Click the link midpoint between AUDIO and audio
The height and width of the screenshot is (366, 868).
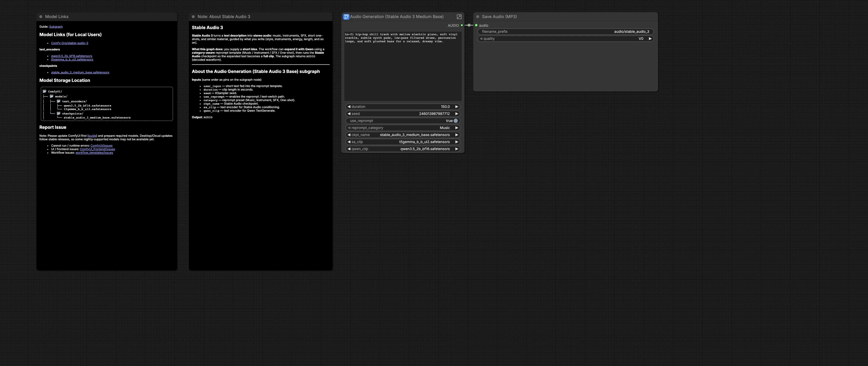click(x=469, y=25)
